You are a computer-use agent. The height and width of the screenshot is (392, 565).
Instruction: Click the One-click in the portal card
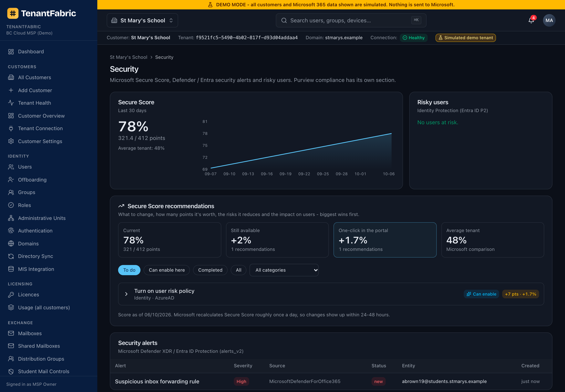coord(385,240)
